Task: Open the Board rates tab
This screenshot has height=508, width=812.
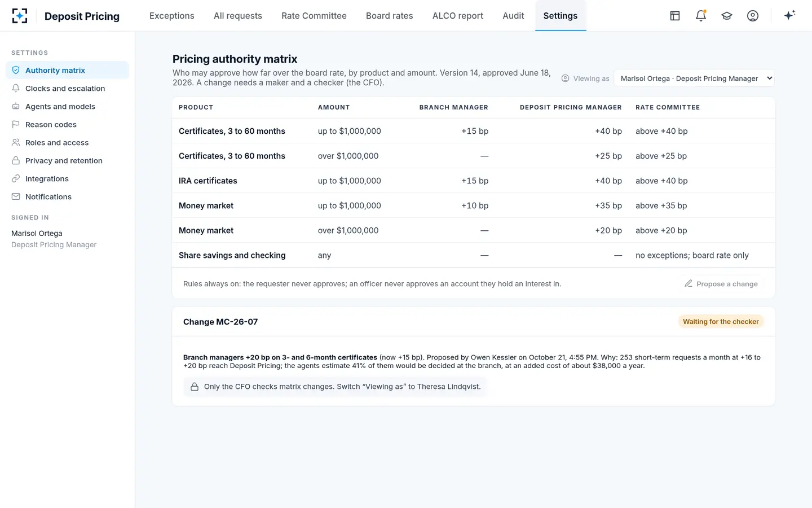Action: 390,16
